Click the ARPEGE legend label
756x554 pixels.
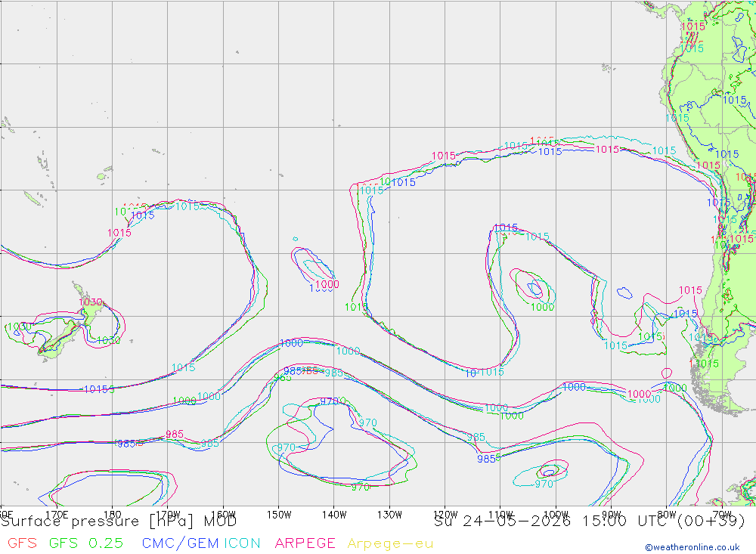coord(305,543)
